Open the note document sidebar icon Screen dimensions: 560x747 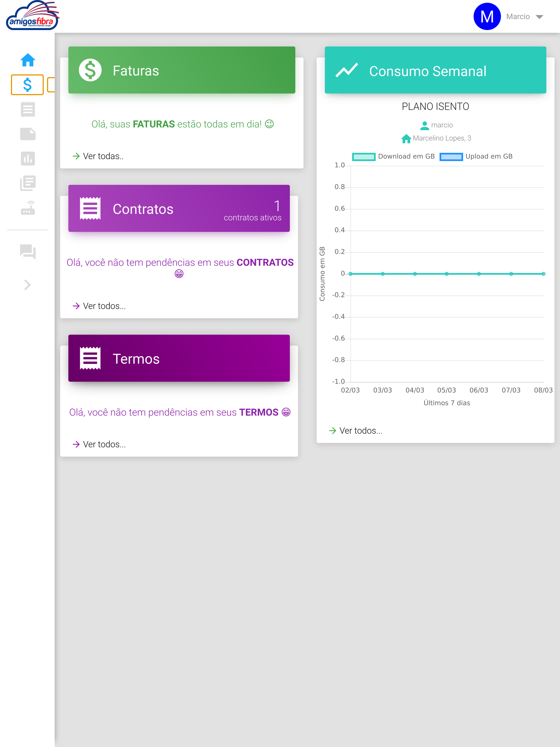pyautogui.click(x=28, y=134)
